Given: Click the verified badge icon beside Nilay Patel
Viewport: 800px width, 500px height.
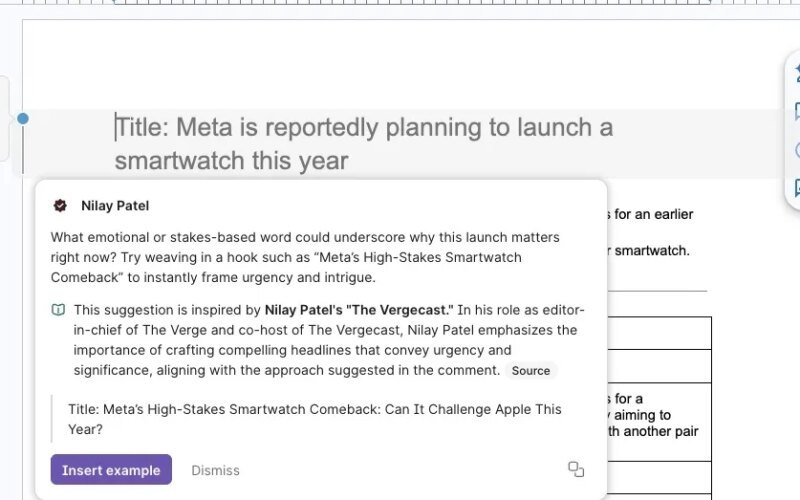Looking at the screenshot, I should click(60, 205).
